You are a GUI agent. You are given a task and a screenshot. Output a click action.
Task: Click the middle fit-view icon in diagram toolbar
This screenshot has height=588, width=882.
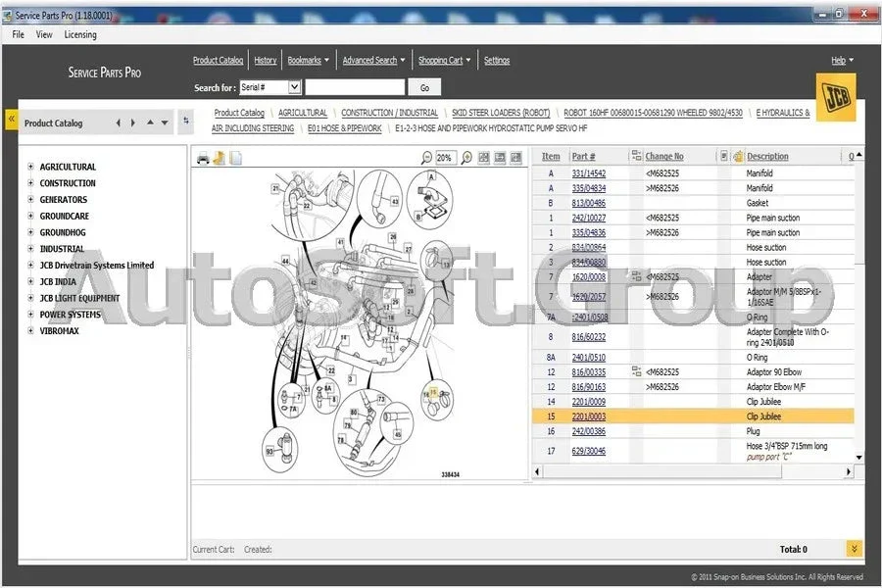coord(500,158)
